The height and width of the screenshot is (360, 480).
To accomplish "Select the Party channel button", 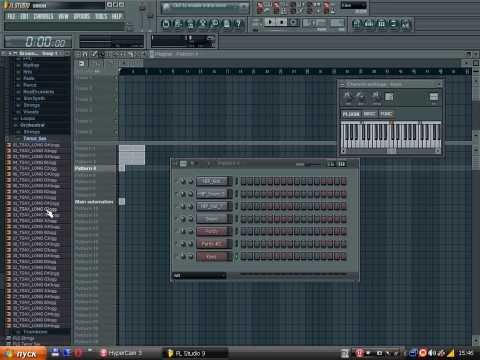I will 212,231.
